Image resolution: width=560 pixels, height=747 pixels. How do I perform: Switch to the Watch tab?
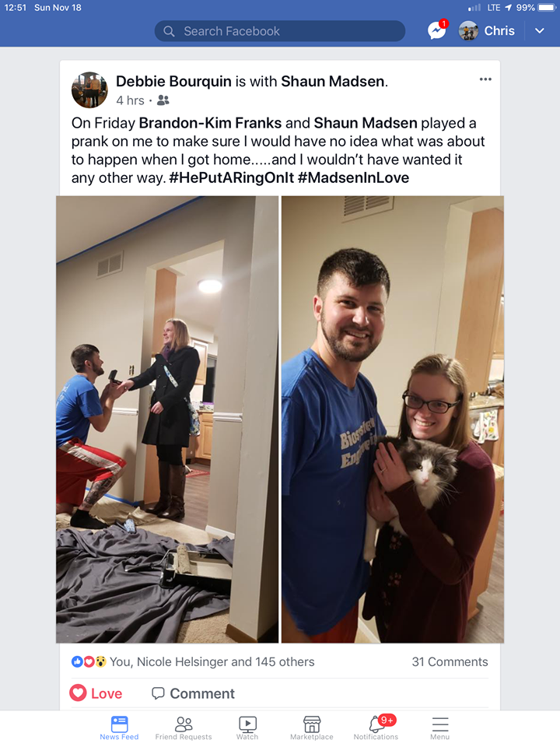(247, 728)
